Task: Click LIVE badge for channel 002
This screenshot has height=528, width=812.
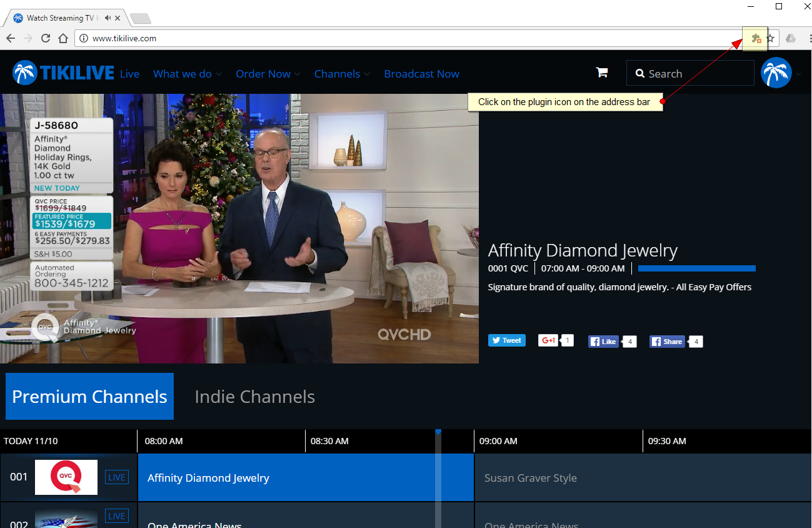Action: (x=117, y=516)
